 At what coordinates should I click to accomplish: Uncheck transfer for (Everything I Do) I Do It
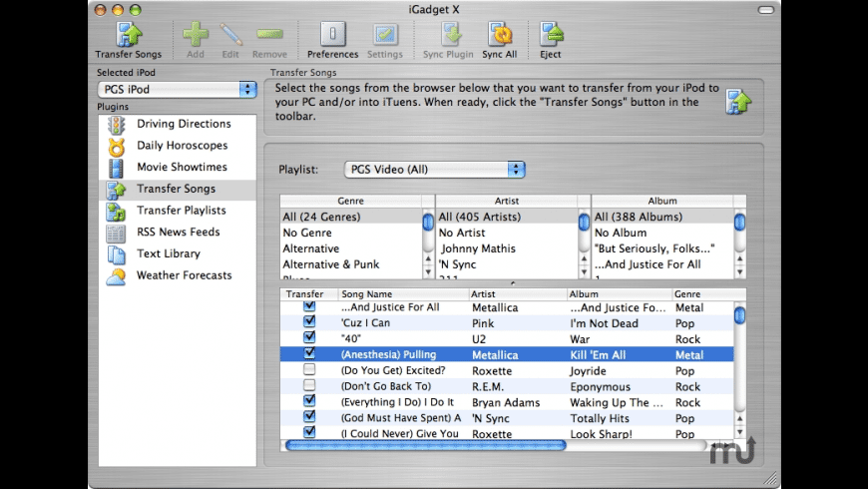pyautogui.click(x=309, y=400)
